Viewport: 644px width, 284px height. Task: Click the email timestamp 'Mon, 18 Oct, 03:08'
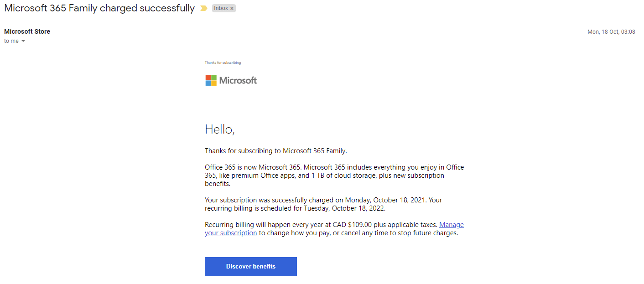click(x=611, y=32)
